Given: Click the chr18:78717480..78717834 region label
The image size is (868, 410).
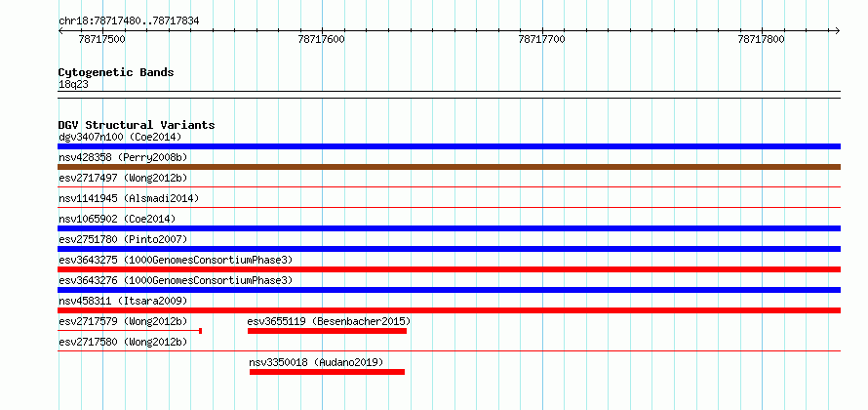Looking at the screenshot, I should [129, 21].
